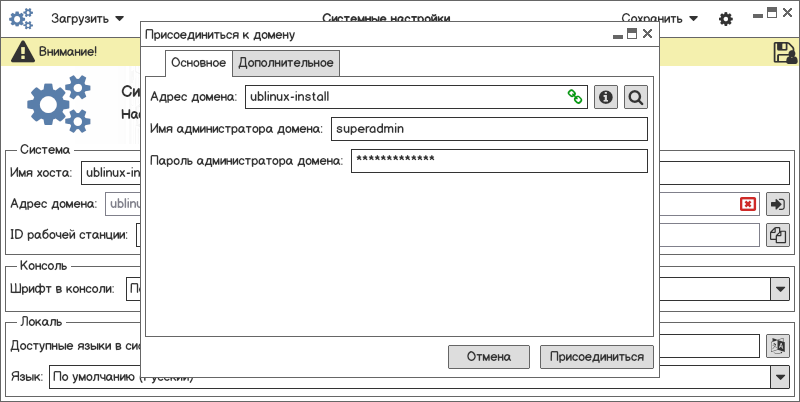Expand the Язык language dropdown
Screen dimensions: 800x402
point(778,377)
